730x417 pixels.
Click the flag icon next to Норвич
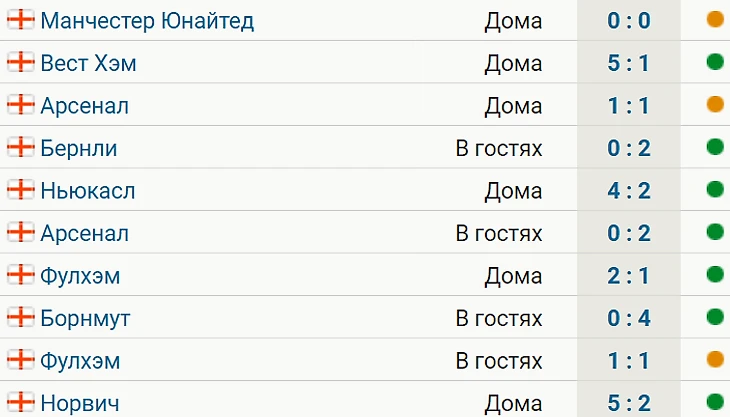tap(20, 403)
